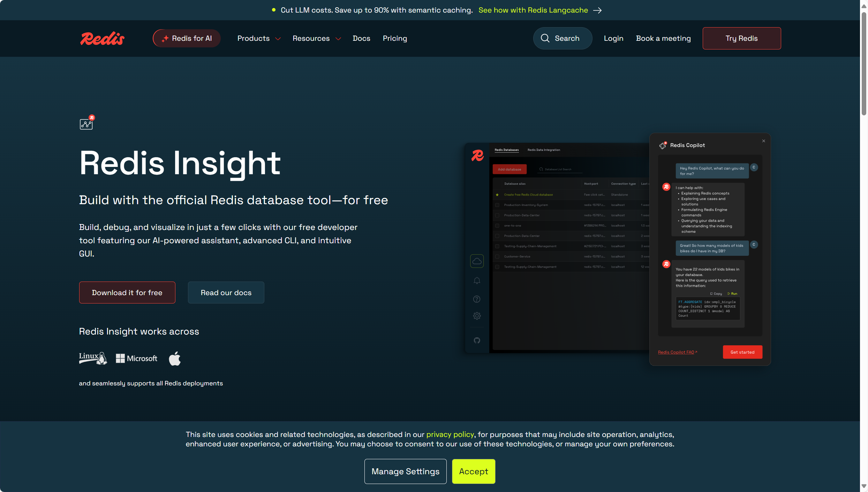Click the Microsoft Windows logo
The image size is (868, 492).
pos(120,358)
